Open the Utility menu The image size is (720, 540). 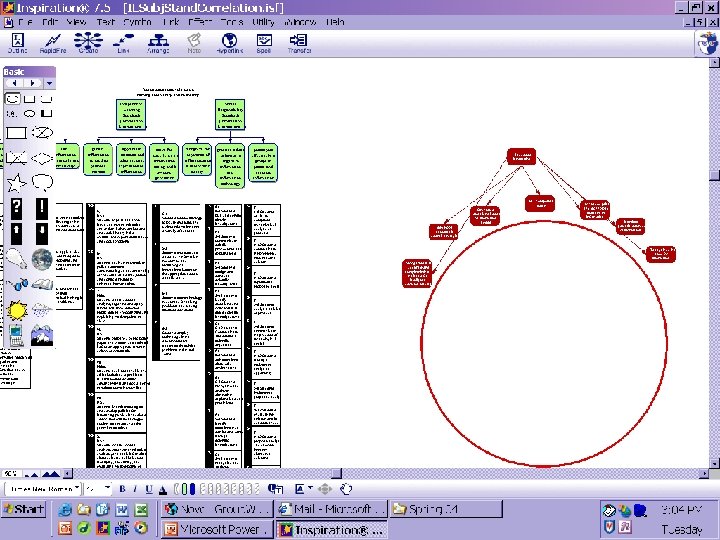pyautogui.click(x=263, y=22)
